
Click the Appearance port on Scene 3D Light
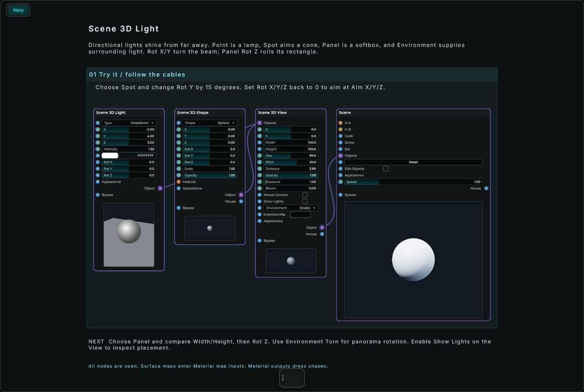click(x=98, y=182)
